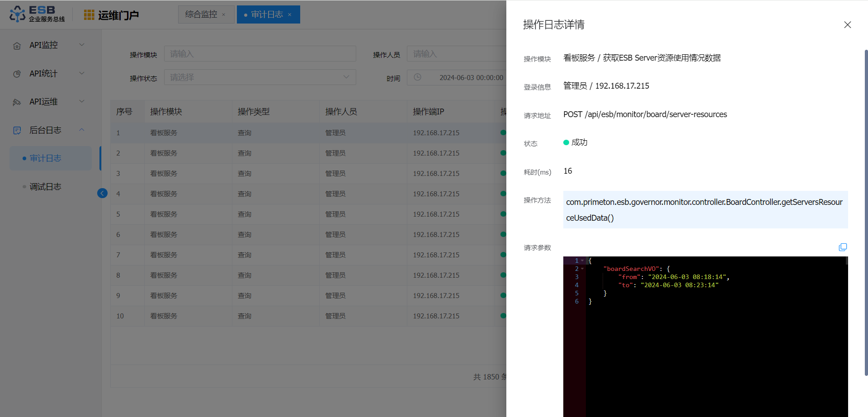868x417 pixels.
Task: Expand the API监控 menu chevron
Action: (x=82, y=45)
